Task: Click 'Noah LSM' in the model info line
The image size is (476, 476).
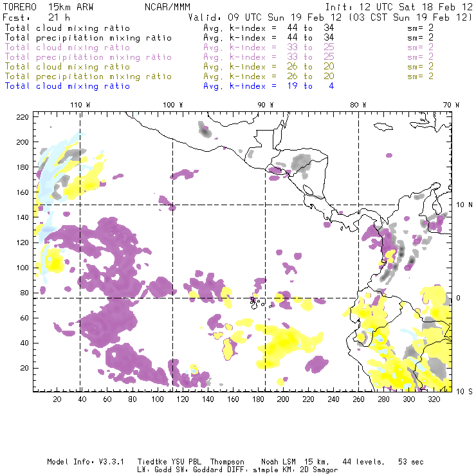Action: 279,462
